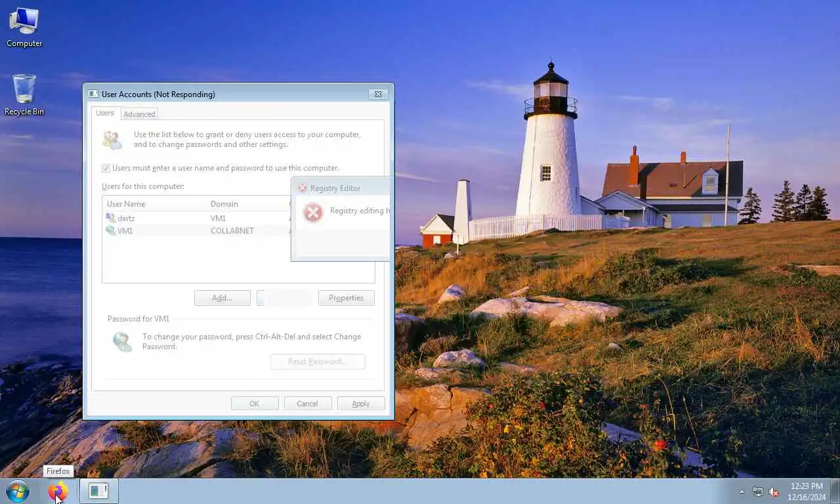
Task: Toggle Users must enter a user name checkbox
Action: coord(106,168)
